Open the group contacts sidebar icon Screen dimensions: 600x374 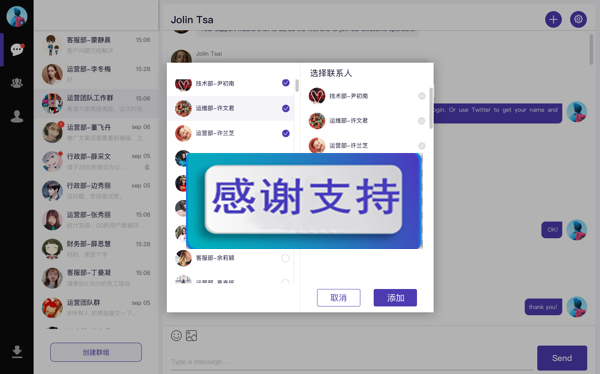tap(16, 83)
